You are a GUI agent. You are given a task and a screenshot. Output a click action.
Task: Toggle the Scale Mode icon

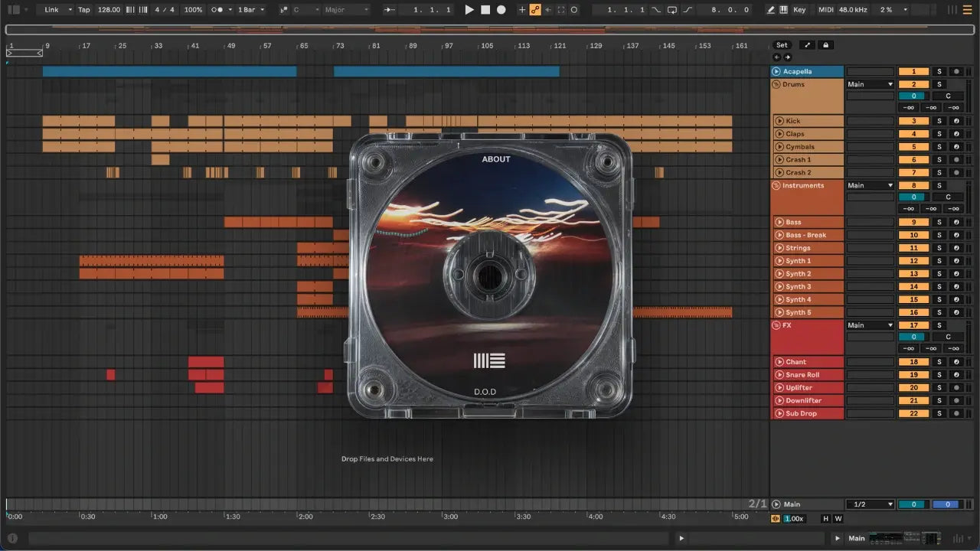pyautogui.click(x=283, y=10)
